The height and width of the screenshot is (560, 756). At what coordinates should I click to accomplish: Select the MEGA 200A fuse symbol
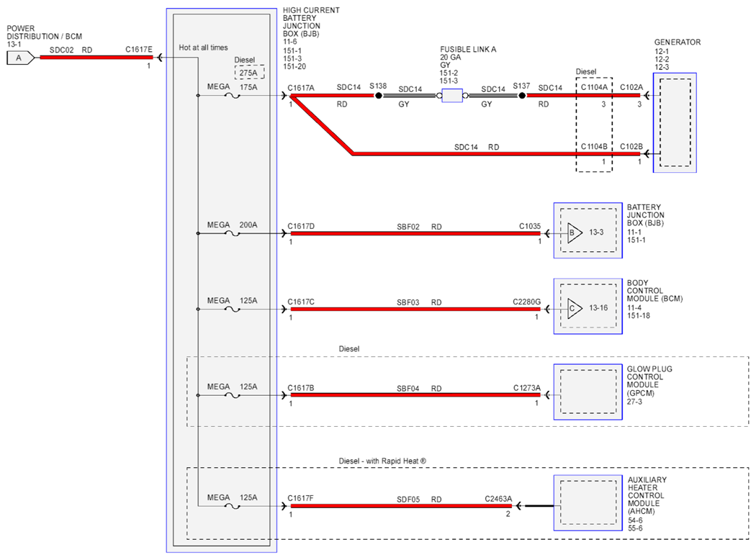click(233, 234)
